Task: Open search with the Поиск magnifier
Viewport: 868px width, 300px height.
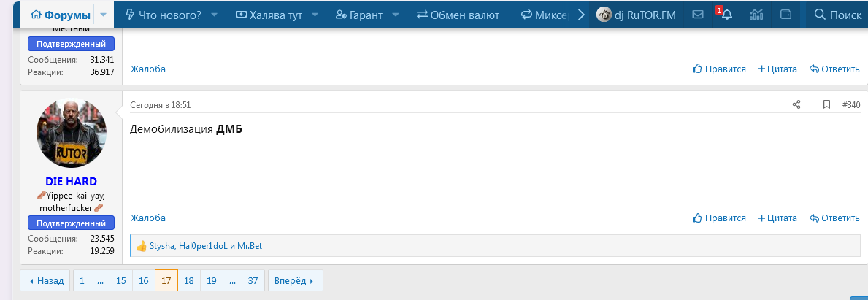Action: click(837, 15)
